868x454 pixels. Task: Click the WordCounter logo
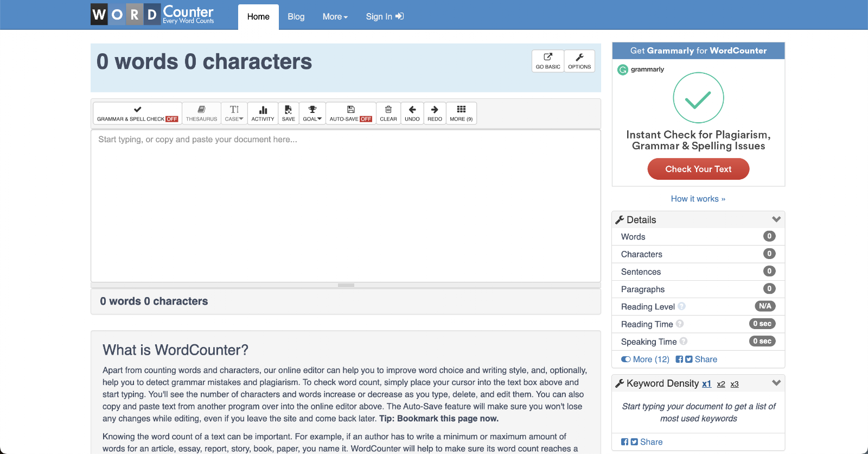click(152, 15)
